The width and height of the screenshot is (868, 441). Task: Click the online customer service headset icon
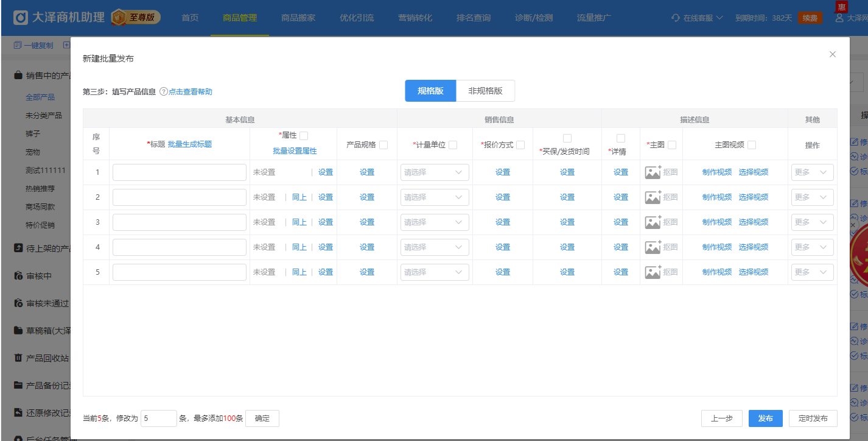(675, 18)
